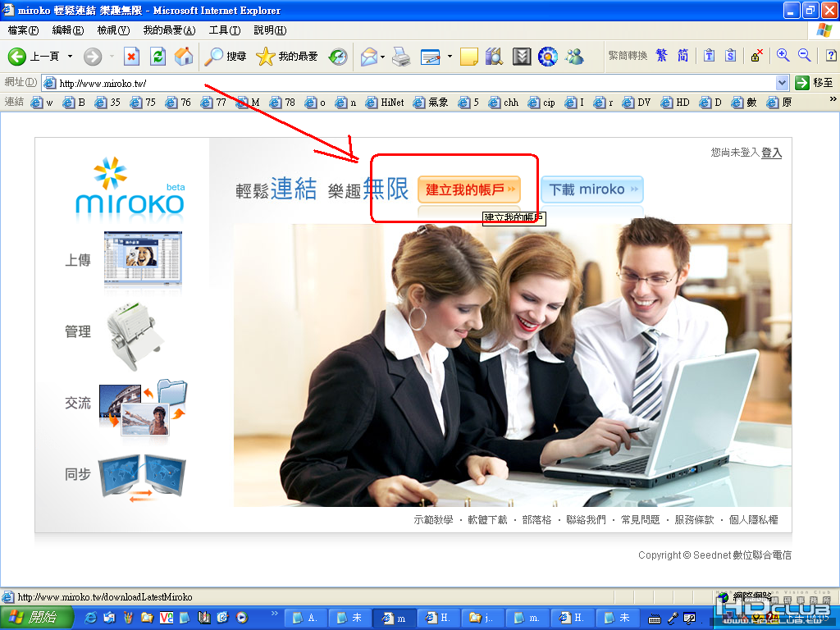Open the 編輯(E) Edit menu
840x630 pixels.
click(x=68, y=30)
